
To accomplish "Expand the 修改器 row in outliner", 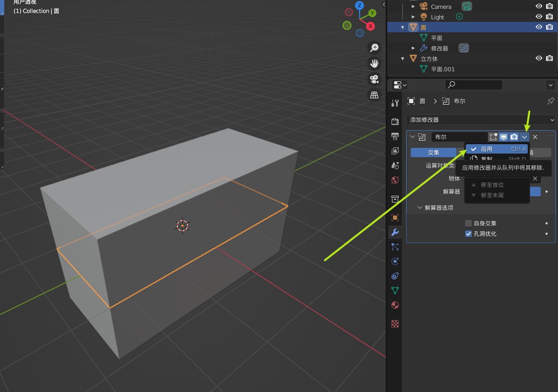I will click(x=413, y=48).
